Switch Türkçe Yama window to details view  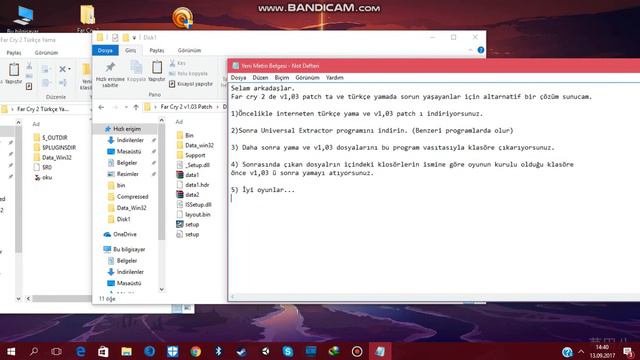(x=176, y=308)
